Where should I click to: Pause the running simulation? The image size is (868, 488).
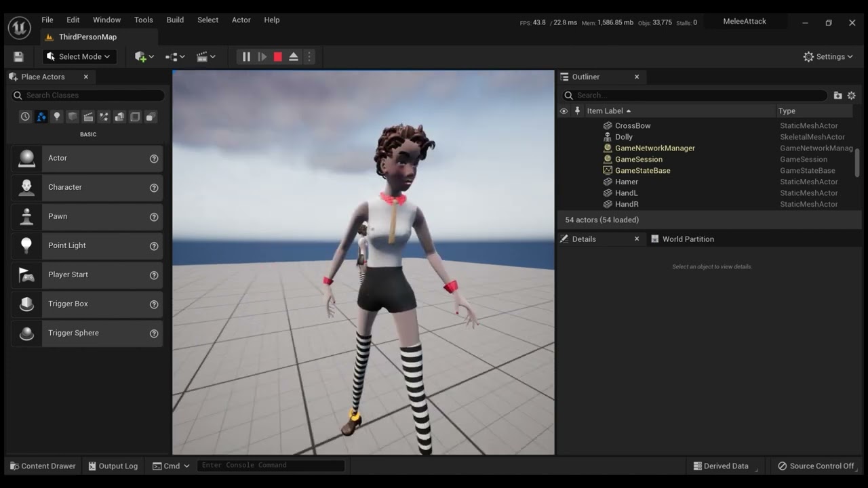[246, 57]
